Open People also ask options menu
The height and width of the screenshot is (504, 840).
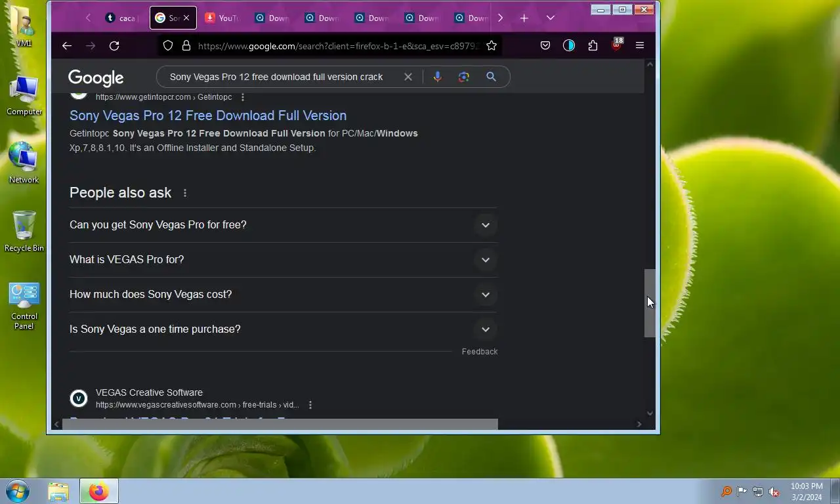[185, 193]
